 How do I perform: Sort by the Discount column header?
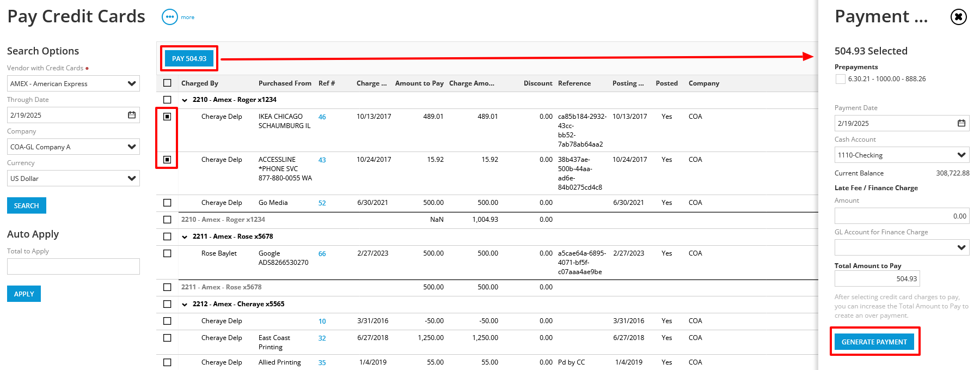[538, 83]
